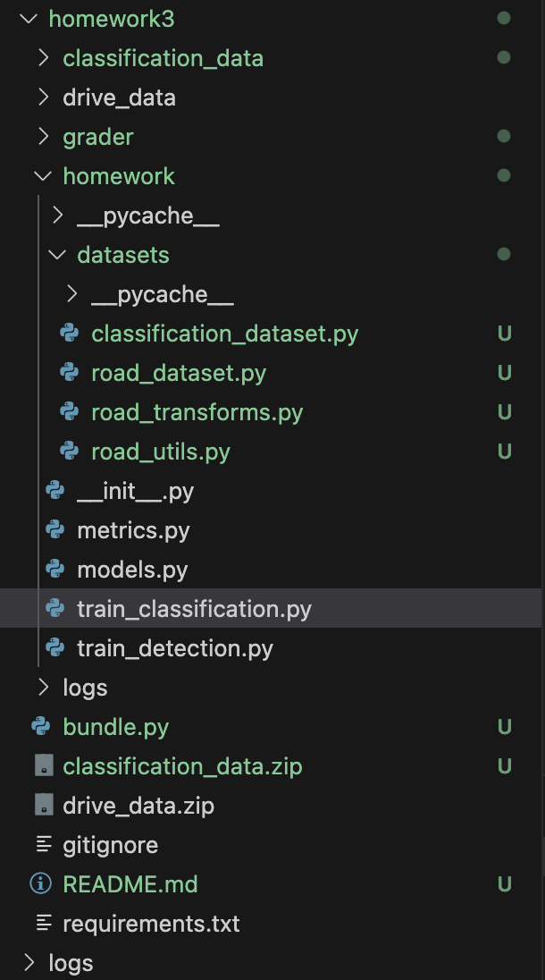The width and height of the screenshot is (545, 980).
Task: Collapse the homework folder
Action: 43,175
